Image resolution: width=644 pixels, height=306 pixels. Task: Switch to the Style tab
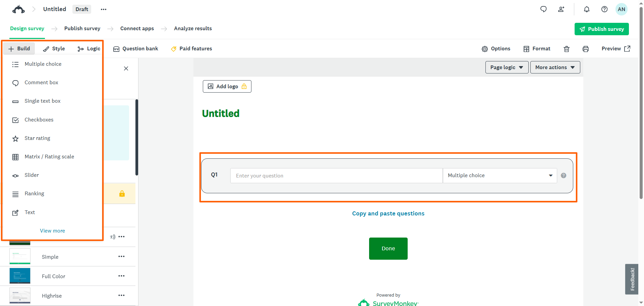pyautogui.click(x=54, y=49)
